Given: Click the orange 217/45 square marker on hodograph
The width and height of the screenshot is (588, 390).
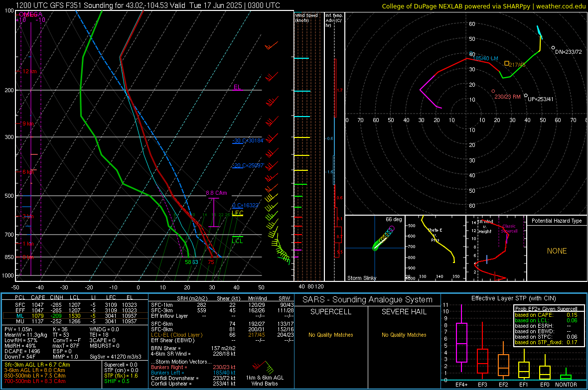Looking at the screenshot, I should point(507,64).
